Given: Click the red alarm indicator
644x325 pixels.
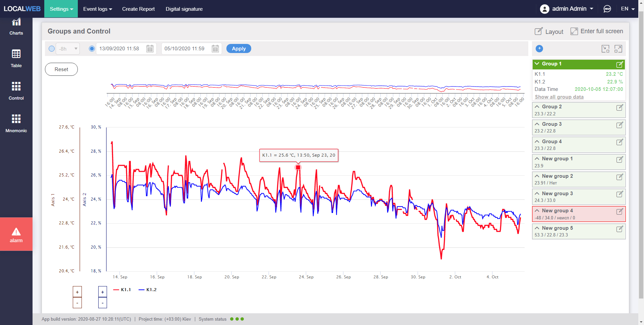Looking at the screenshot, I should point(16,234).
